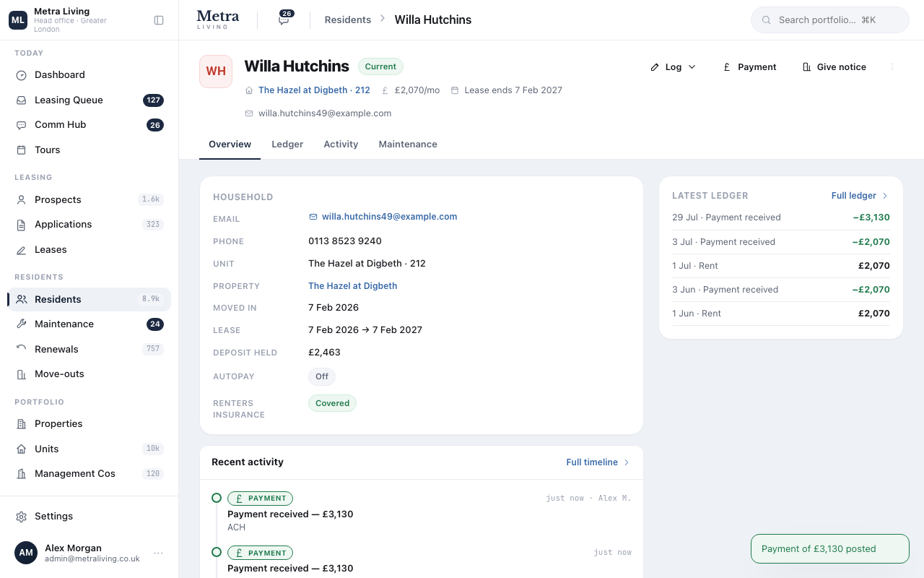Toggle the Autopay Off badge
The width and height of the screenshot is (924, 578).
pos(322,376)
